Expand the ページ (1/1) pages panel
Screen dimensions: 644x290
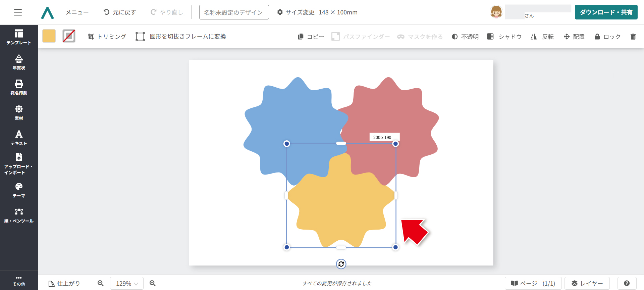533,283
